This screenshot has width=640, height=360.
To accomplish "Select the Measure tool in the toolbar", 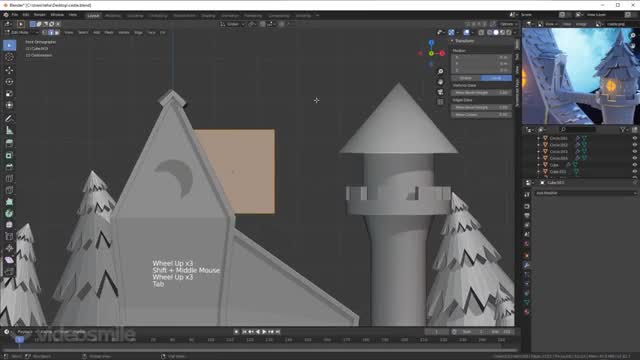I will point(9,131).
